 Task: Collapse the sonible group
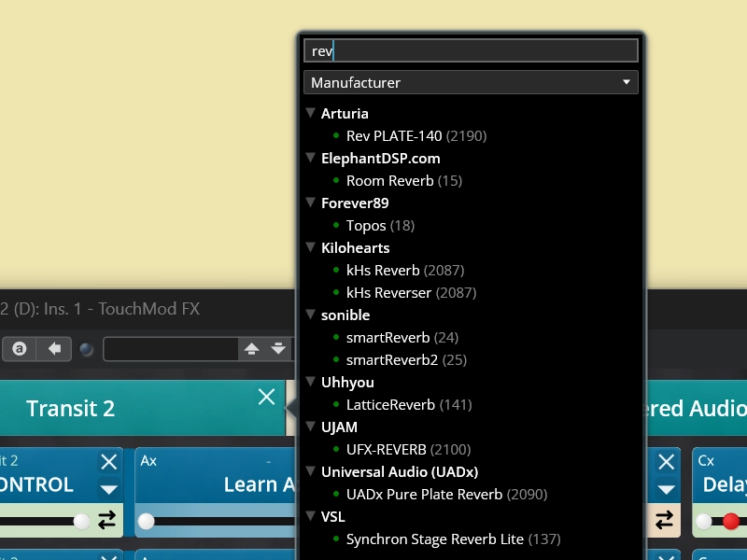coord(311,315)
